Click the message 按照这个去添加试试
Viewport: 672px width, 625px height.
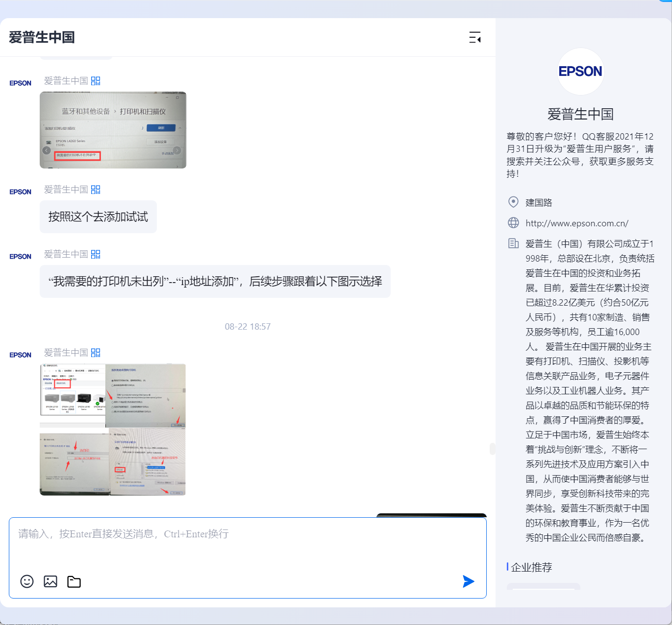[98, 217]
